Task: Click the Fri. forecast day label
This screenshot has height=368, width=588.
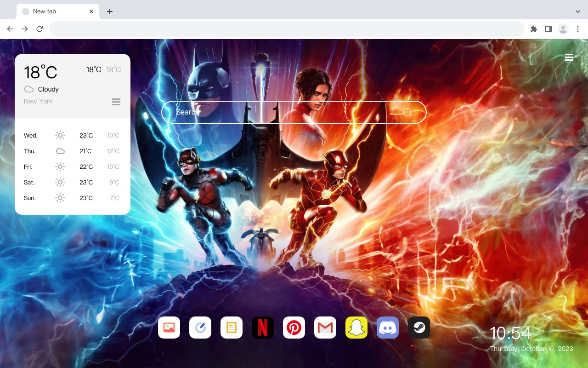Action: tap(28, 167)
